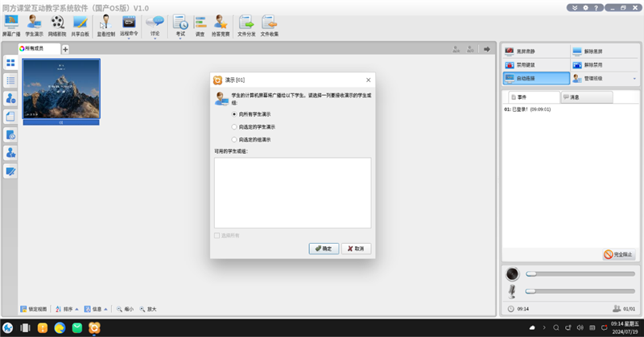Screen dimensions: 644x337
Task: Select the 所有成员 all members tab
Action: [39, 49]
